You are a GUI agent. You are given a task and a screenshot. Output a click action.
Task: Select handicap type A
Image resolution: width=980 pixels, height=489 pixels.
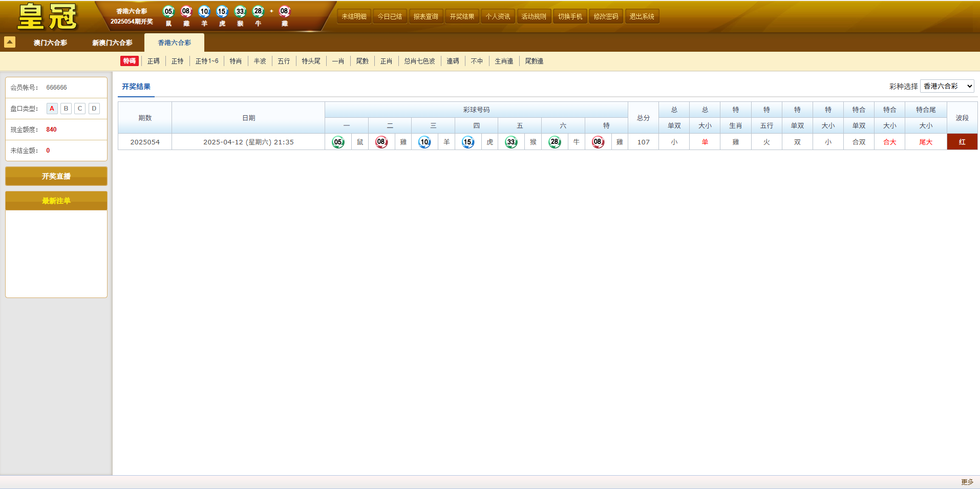coord(52,109)
